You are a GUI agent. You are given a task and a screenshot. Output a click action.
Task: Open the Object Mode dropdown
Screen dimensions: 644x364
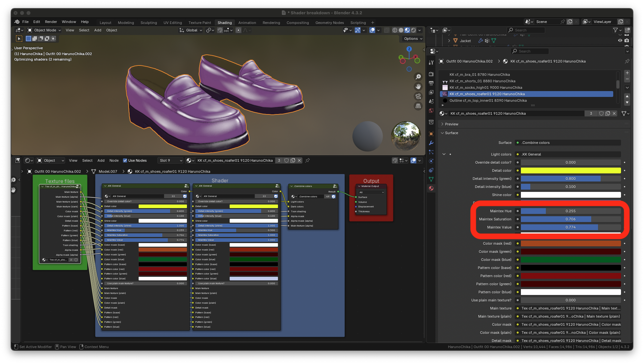[x=44, y=30]
